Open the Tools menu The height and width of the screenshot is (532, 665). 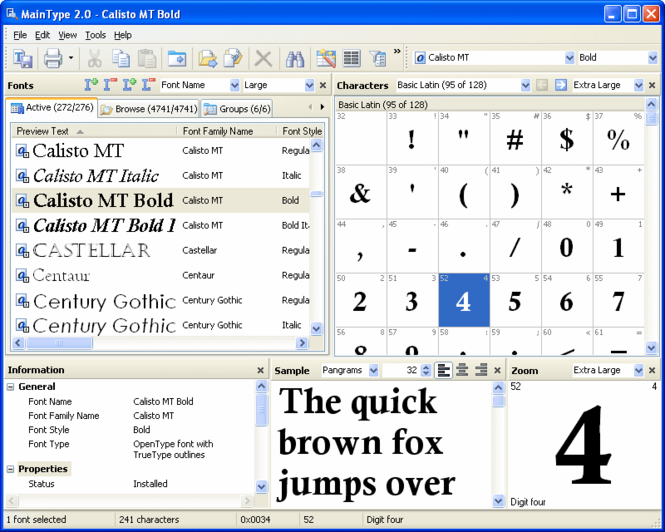coord(95,35)
